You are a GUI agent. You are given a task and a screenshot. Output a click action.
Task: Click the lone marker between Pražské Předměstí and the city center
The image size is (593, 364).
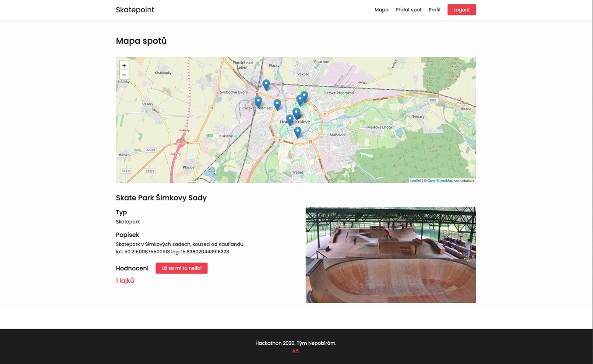pyautogui.click(x=277, y=104)
